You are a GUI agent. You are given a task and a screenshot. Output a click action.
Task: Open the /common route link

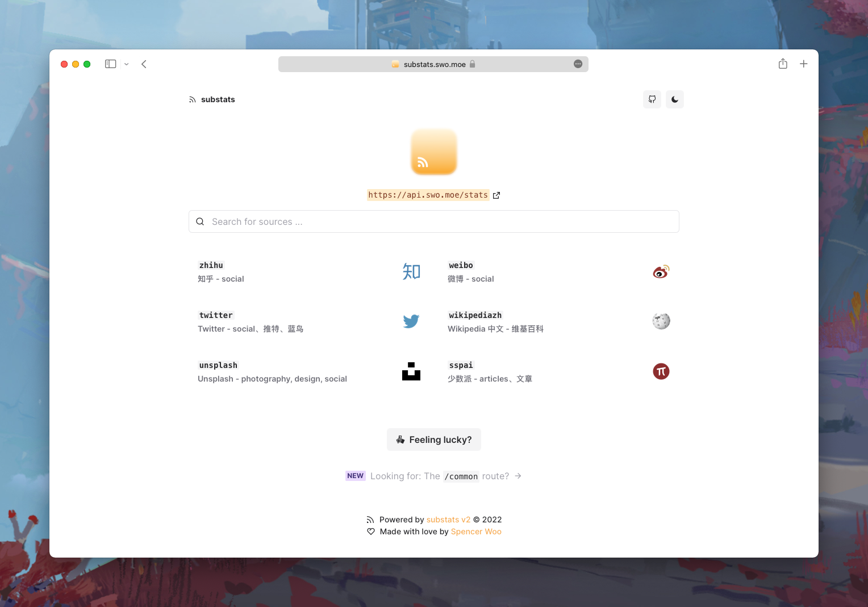[461, 476]
